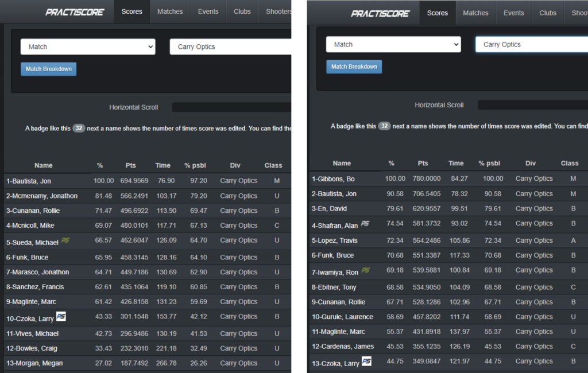
Task: Open the Clubs tab in the left window
Action: [x=242, y=11]
